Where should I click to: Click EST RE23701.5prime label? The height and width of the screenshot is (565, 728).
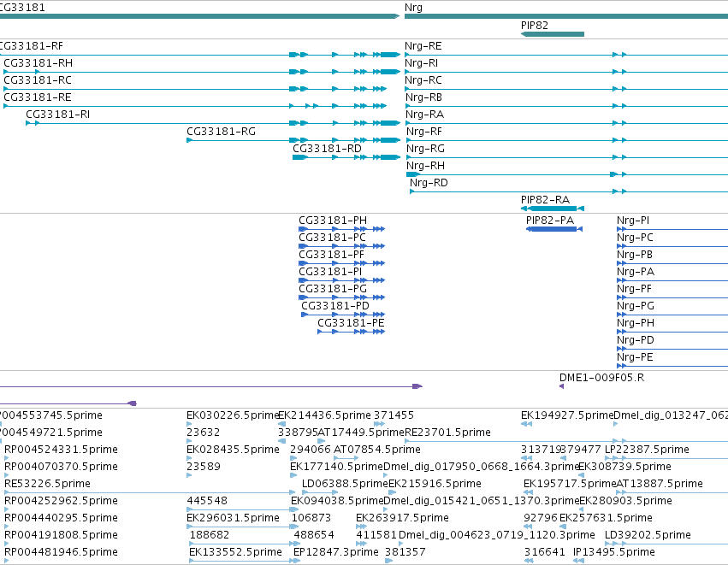[x=447, y=433]
